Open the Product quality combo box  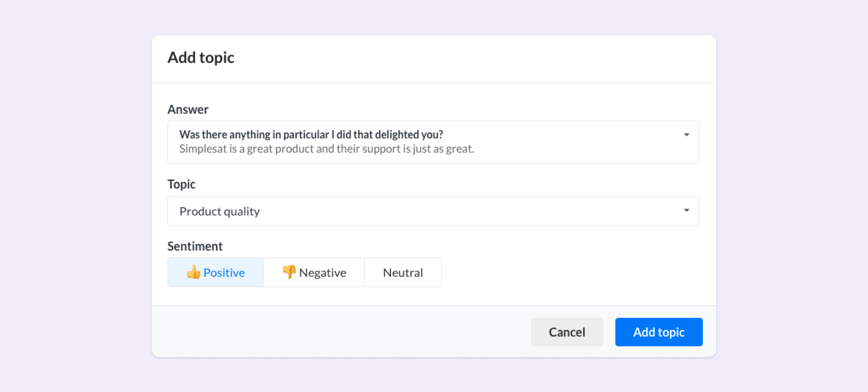tap(433, 211)
